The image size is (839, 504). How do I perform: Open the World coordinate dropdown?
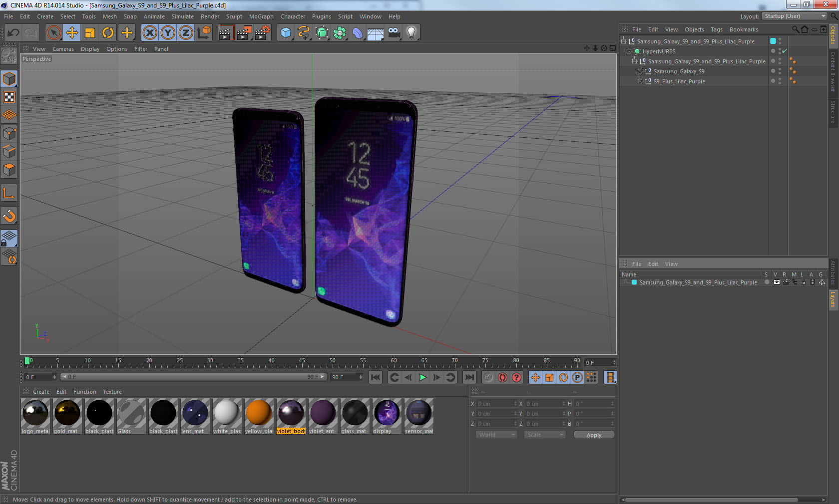point(496,435)
